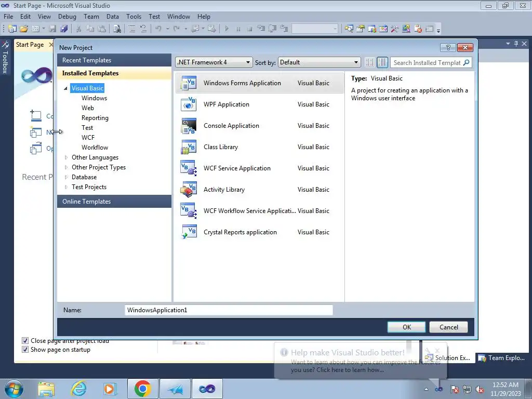Select the Reporting category in the tree
Image resolution: width=532 pixels, height=399 pixels.
(x=95, y=118)
